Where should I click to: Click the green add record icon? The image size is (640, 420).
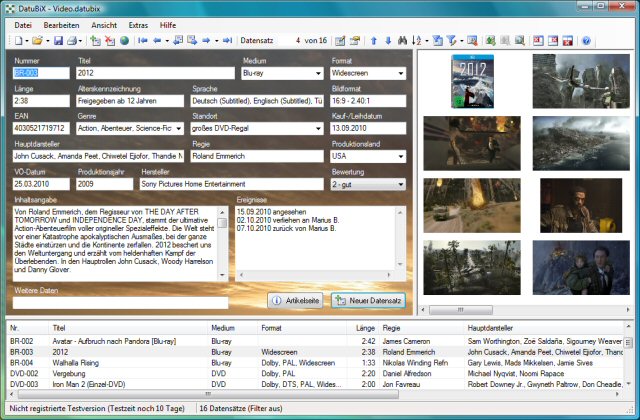tap(95, 41)
